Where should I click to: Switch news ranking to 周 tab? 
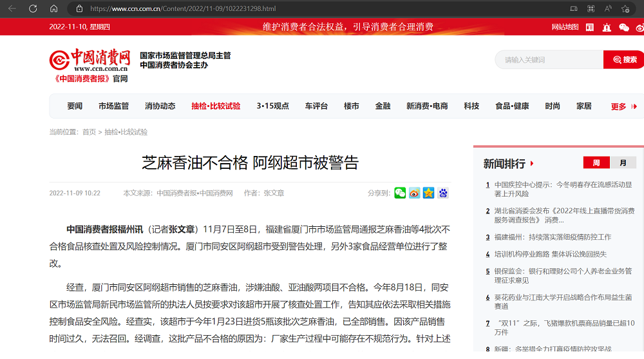(x=596, y=162)
